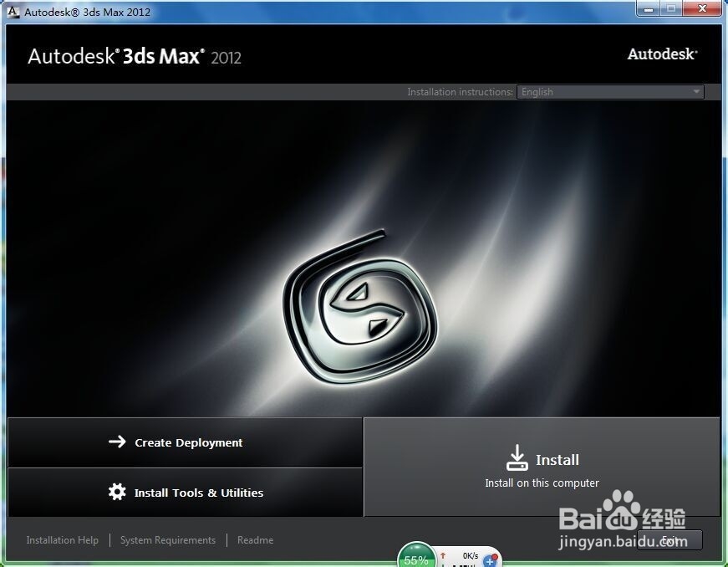Click the download arrow icon beside Install
The height and width of the screenshot is (567, 728).
coord(517,457)
